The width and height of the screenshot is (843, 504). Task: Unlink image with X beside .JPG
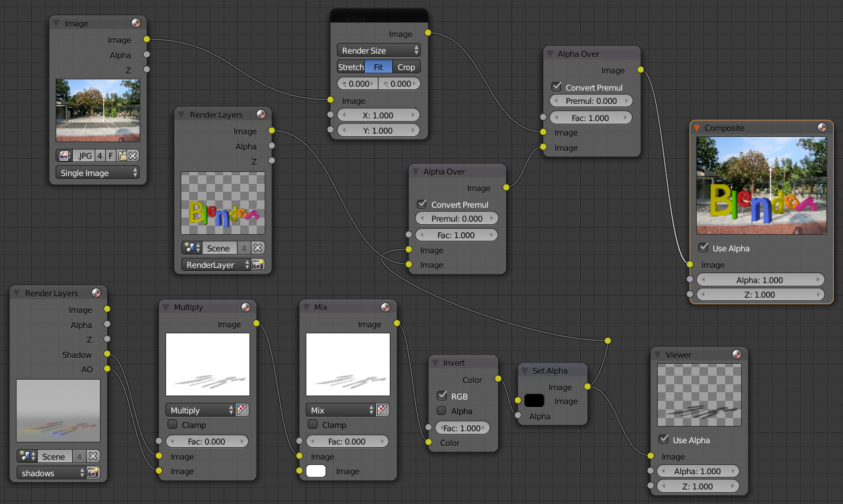(x=133, y=156)
